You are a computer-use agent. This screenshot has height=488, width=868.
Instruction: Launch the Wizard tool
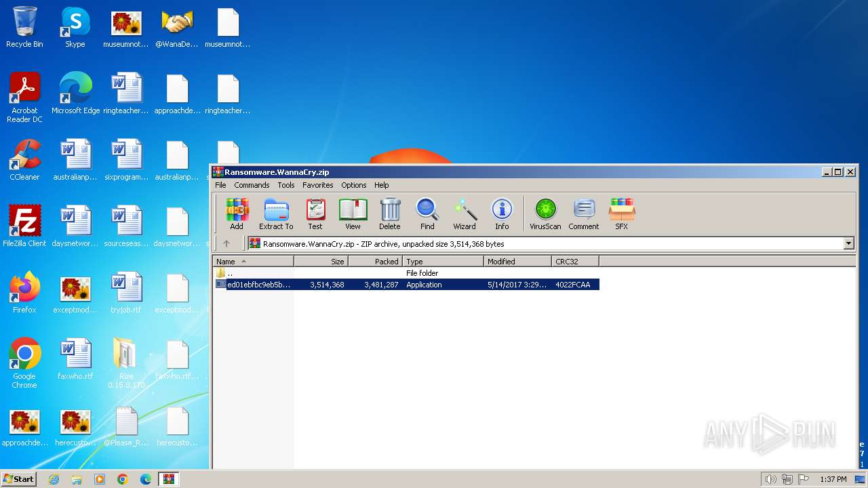465,214
